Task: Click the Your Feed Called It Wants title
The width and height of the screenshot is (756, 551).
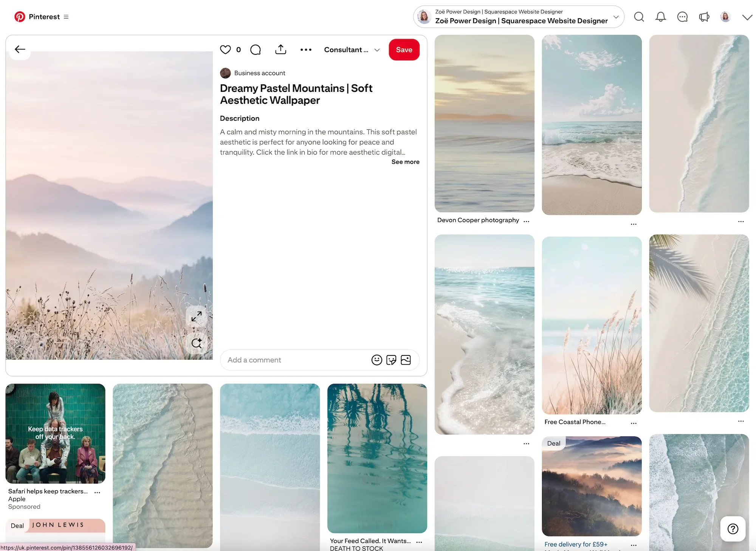Action: [370, 541]
